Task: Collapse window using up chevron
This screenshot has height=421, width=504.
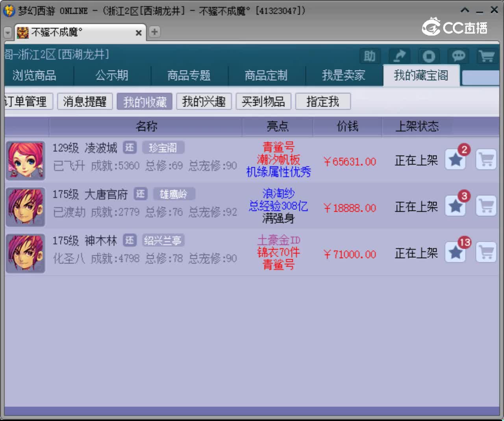Action: tap(465, 10)
